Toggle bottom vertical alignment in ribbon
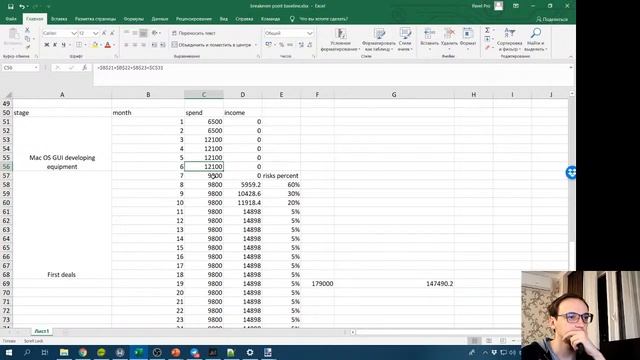 coord(143,33)
